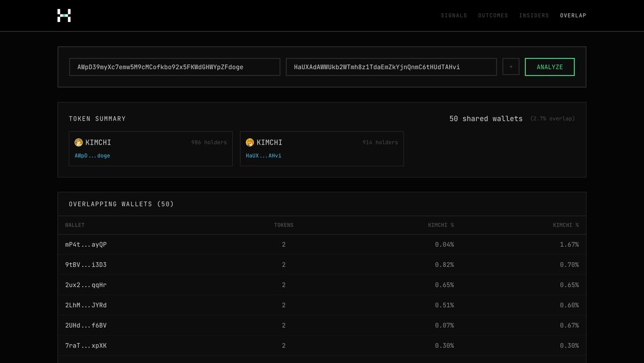The height and width of the screenshot is (363, 644).
Task: Sort by the WALLET column header
Action: pos(75,225)
